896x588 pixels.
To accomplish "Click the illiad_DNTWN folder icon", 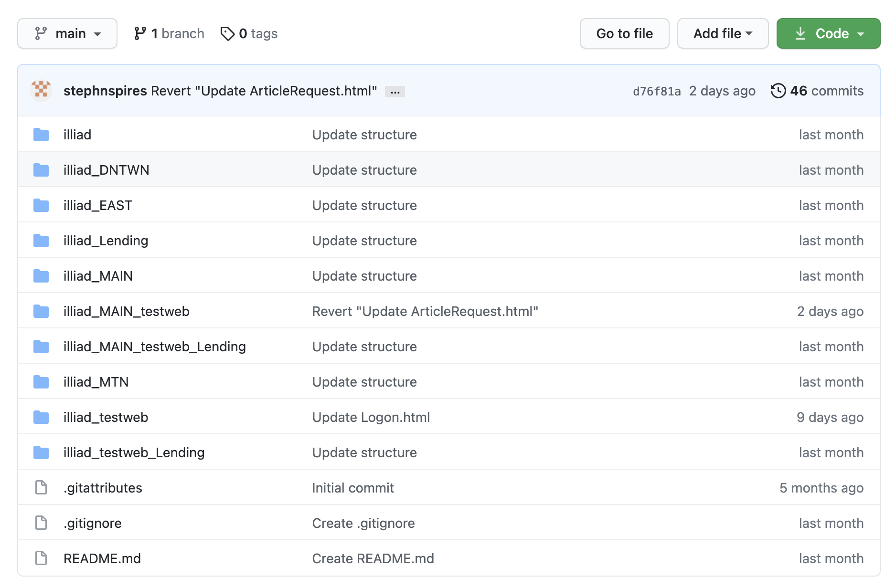I will click(x=41, y=170).
